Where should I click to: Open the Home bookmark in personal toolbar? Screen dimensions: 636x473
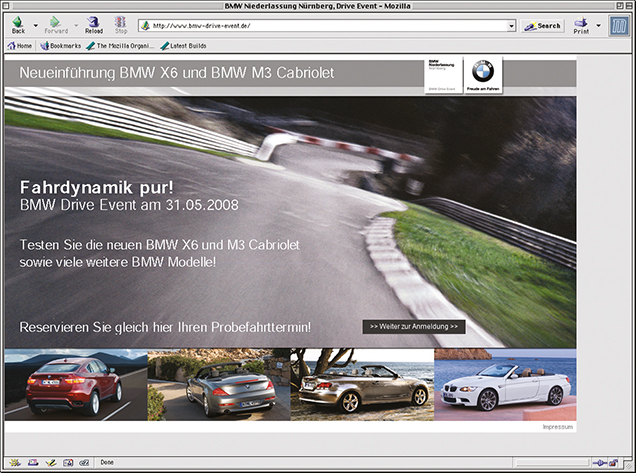(x=19, y=46)
